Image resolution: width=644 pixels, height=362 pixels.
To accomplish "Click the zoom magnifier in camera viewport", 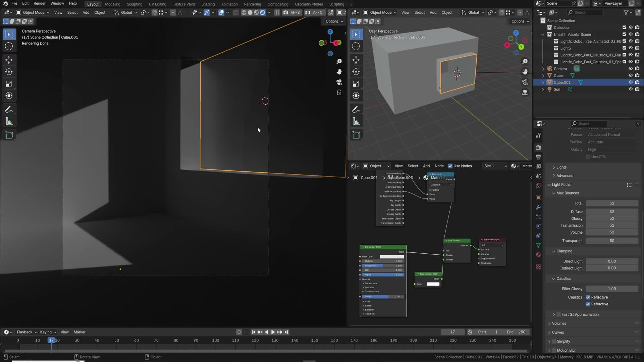I will click(339, 62).
